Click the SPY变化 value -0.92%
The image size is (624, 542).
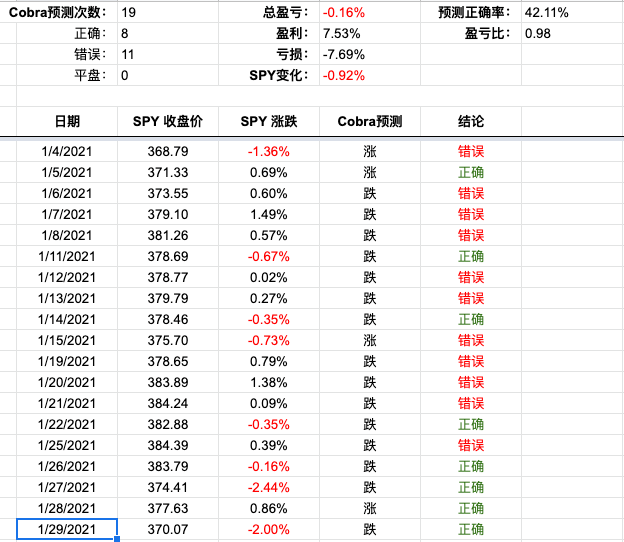pyautogui.click(x=370, y=76)
